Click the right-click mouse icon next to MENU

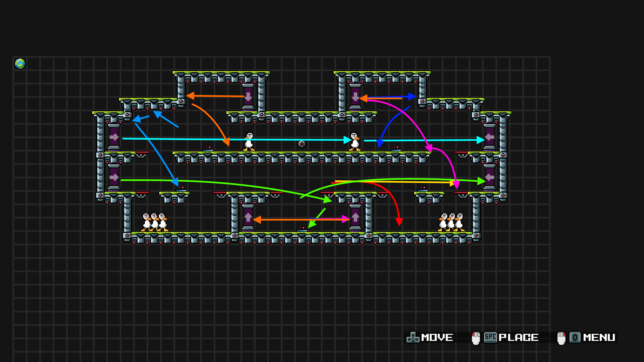[561, 338]
